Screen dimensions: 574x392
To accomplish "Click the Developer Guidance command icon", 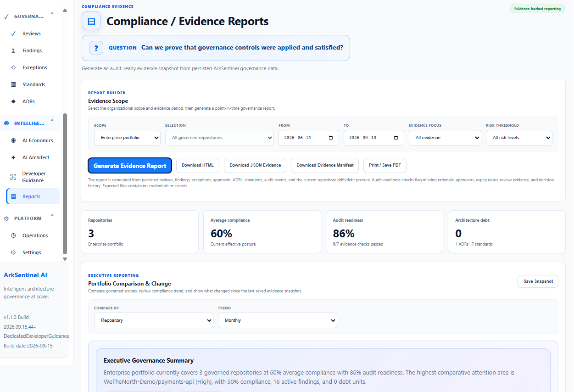I will pos(13,177).
